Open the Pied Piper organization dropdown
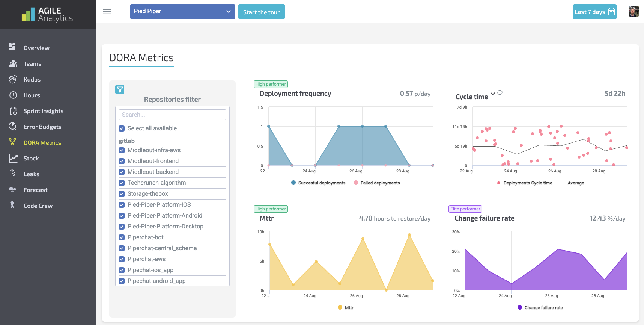The height and width of the screenshot is (325, 644). point(182,12)
